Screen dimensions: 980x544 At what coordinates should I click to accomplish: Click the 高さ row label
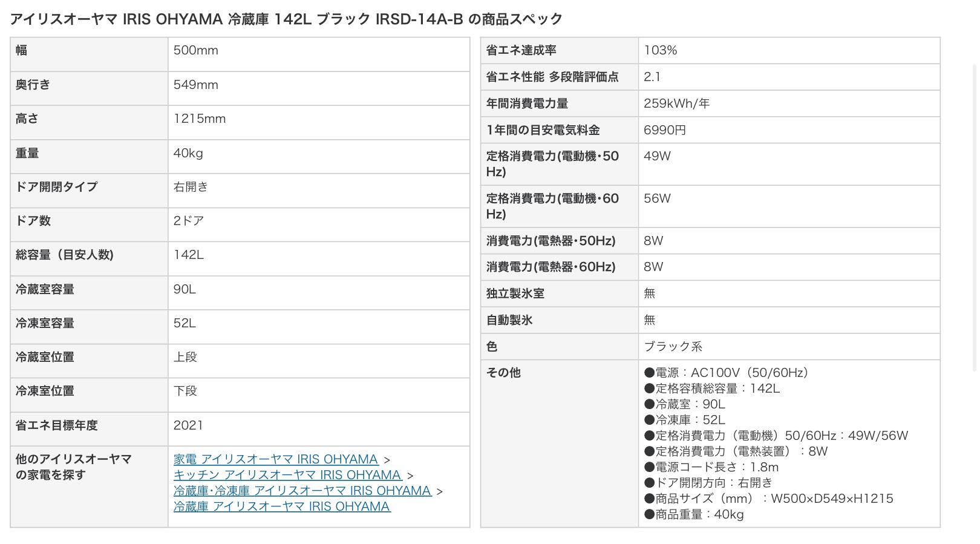27,119
